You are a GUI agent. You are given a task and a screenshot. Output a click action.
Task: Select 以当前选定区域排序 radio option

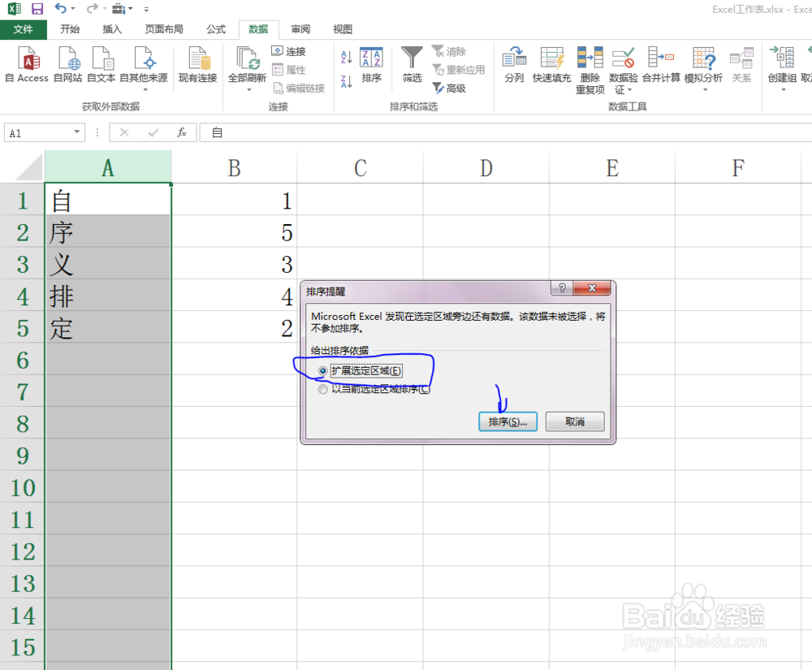(323, 389)
